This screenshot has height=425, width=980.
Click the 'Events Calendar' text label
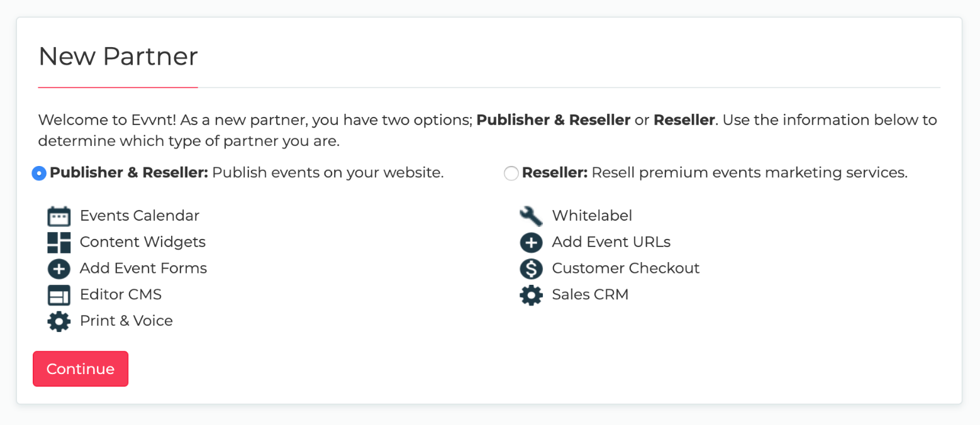click(140, 216)
